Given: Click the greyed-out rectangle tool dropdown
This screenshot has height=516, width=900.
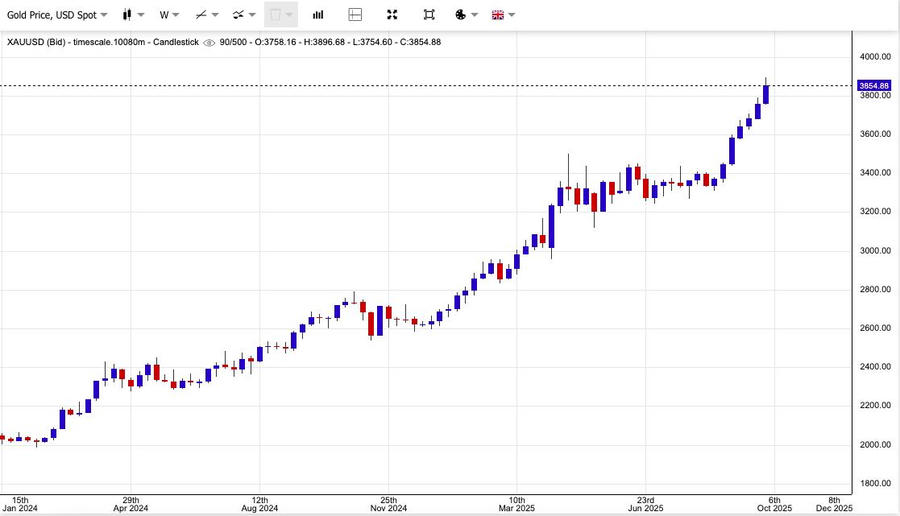Looking at the screenshot, I should point(281,15).
